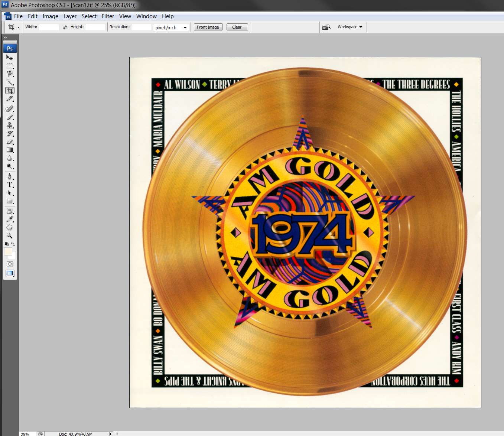The width and height of the screenshot is (504, 436).
Task: Open the Filter menu
Action: point(108,16)
